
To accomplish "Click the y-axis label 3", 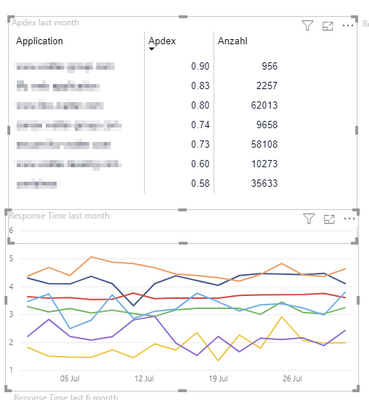I will pyautogui.click(x=12, y=314).
